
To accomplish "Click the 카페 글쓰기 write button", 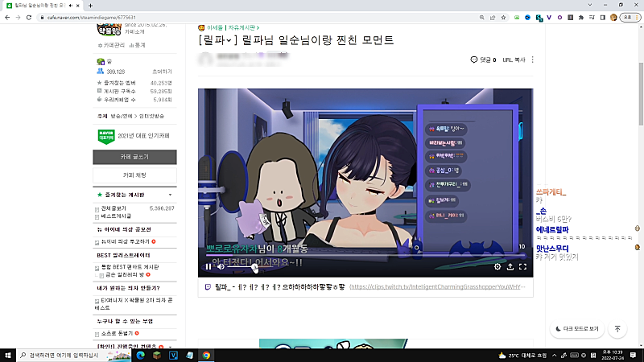I will [x=134, y=157].
